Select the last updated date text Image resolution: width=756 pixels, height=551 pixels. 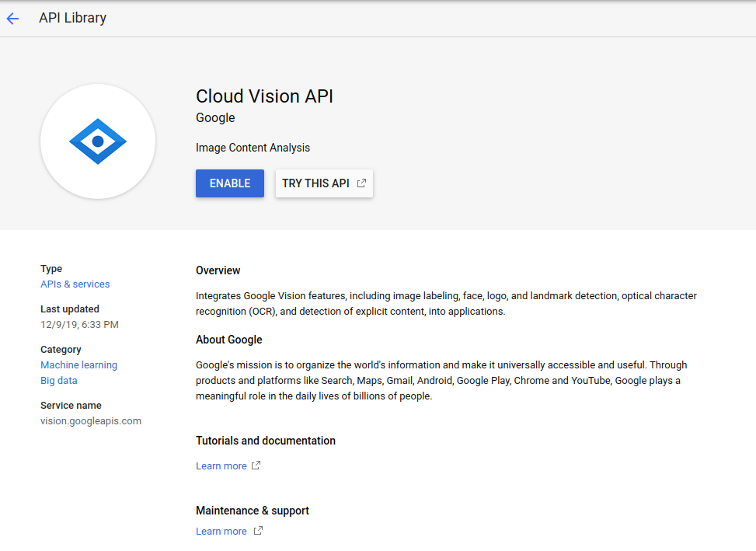pyautogui.click(x=79, y=324)
